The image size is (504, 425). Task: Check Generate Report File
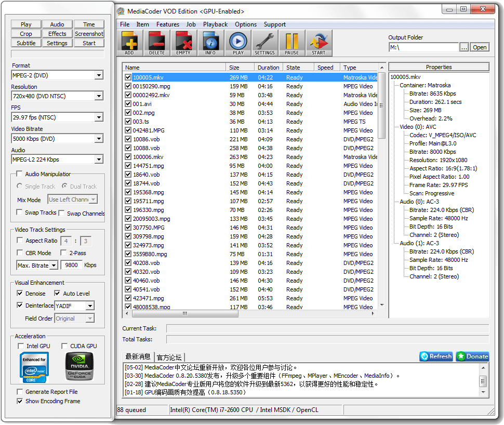coord(20,392)
